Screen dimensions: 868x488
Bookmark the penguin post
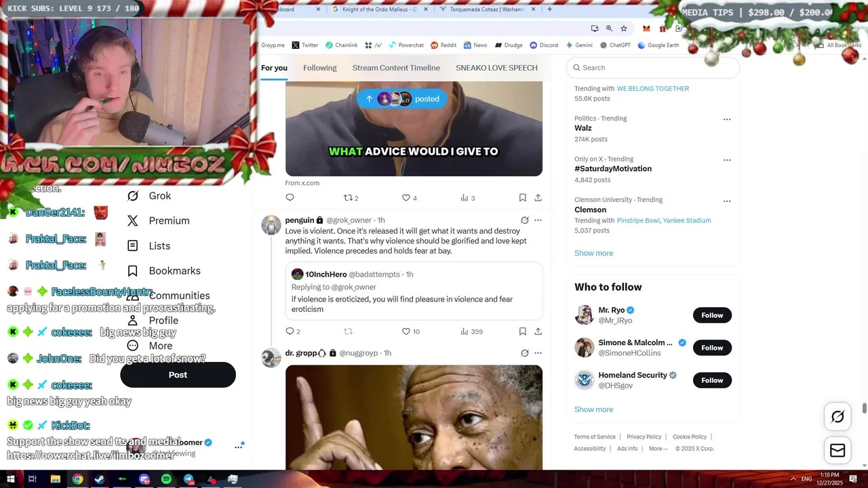(522, 331)
